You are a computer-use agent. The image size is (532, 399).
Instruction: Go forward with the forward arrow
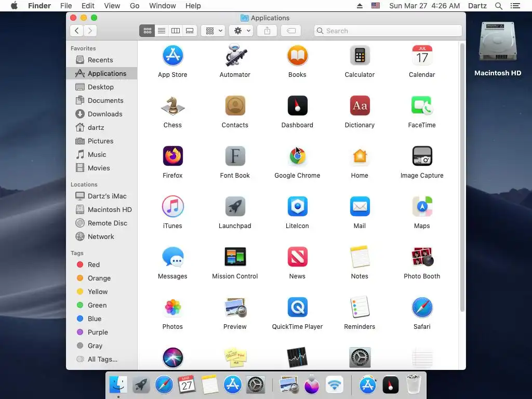(90, 31)
